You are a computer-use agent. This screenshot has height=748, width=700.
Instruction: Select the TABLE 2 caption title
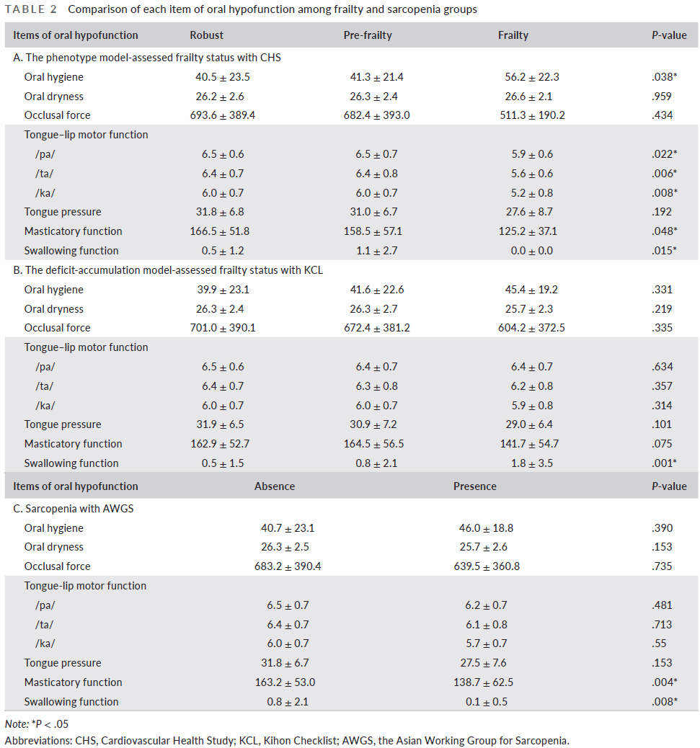point(241,9)
